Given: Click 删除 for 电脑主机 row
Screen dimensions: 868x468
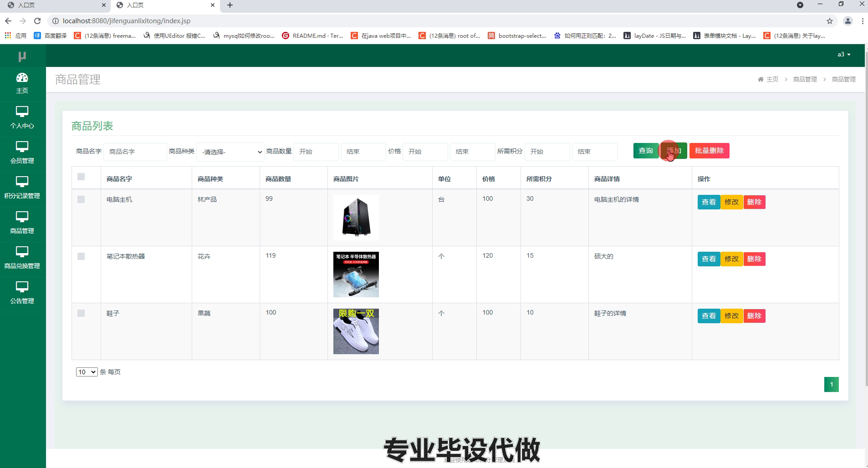Looking at the screenshot, I should [x=754, y=202].
